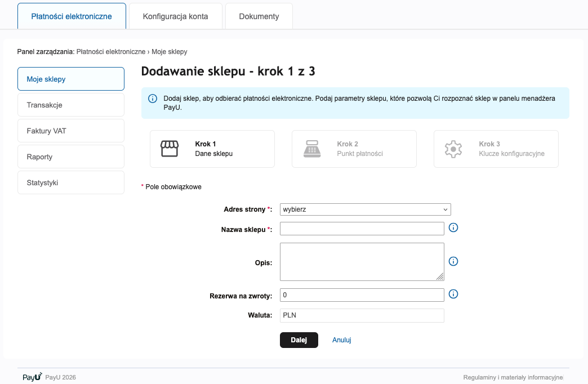Click info icon beside the Opis textarea
Viewport: 588px width, 384px height.
coord(453,261)
